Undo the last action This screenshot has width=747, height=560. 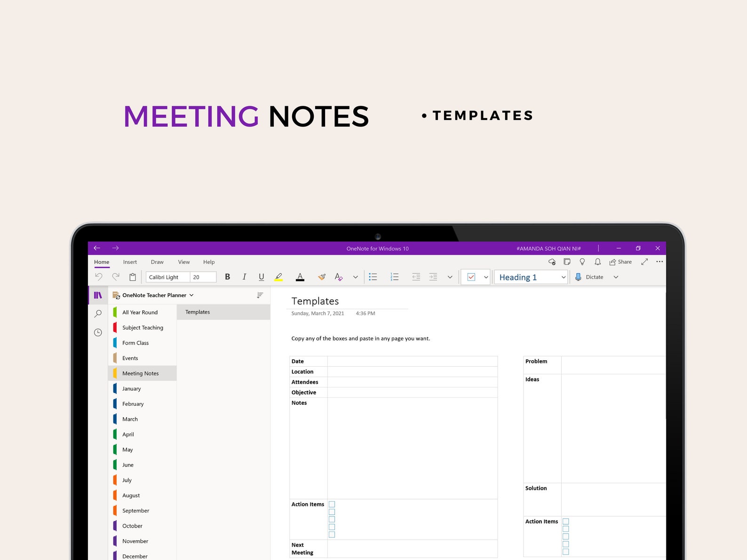tap(98, 276)
